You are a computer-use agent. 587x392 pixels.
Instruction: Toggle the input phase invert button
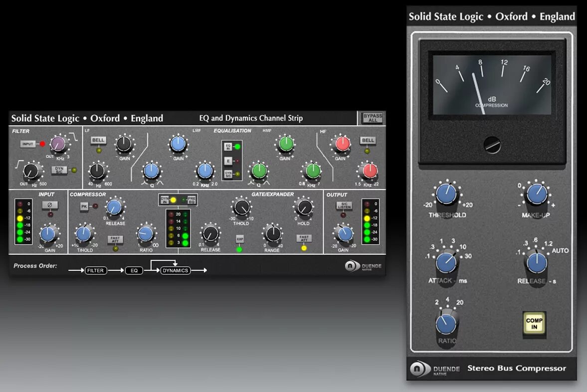[x=50, y=205]
